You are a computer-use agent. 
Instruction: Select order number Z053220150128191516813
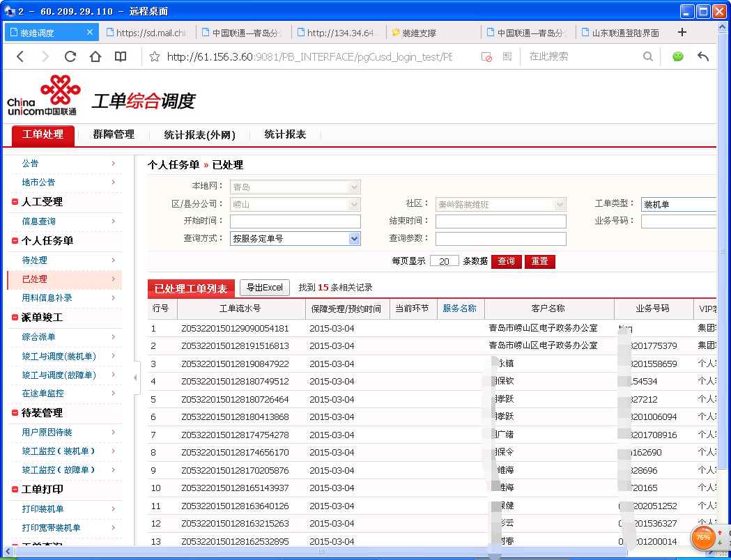pos(235,346)
